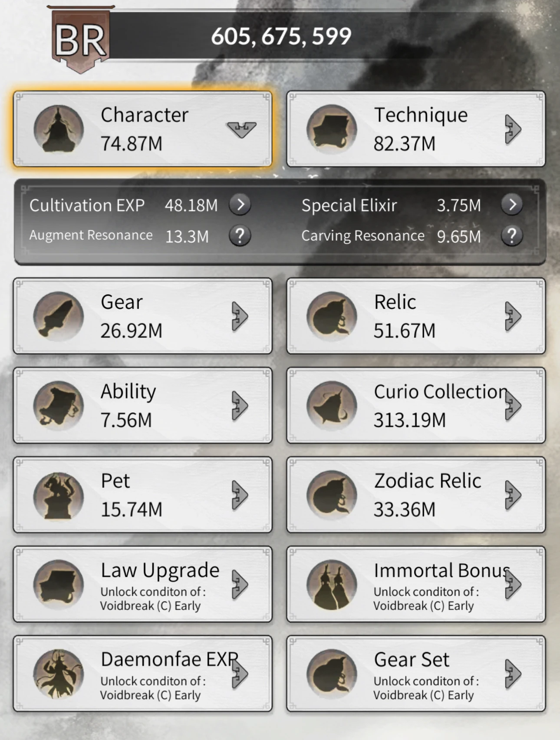The image size is (560, 740).
Task: Show Carving Resonance help question mark
Action: (x=512, y=236)
